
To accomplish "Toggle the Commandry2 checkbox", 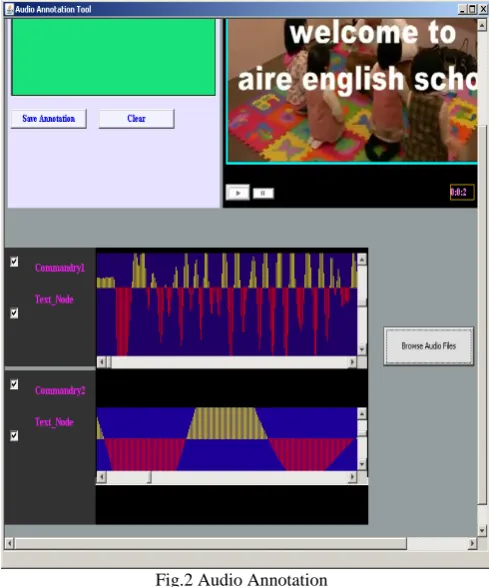I will tap(14, 384).
